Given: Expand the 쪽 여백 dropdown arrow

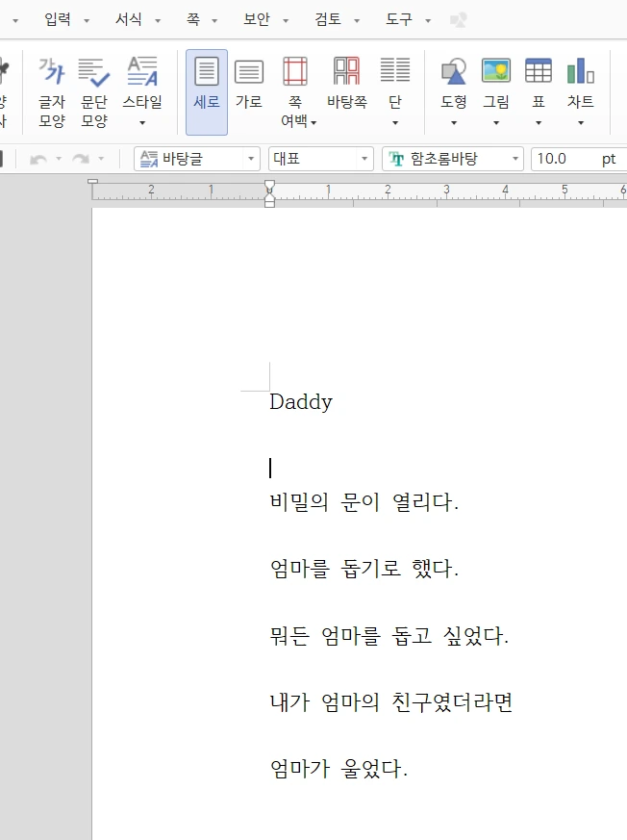Looking at the screenshot, I should coord(313,122).
